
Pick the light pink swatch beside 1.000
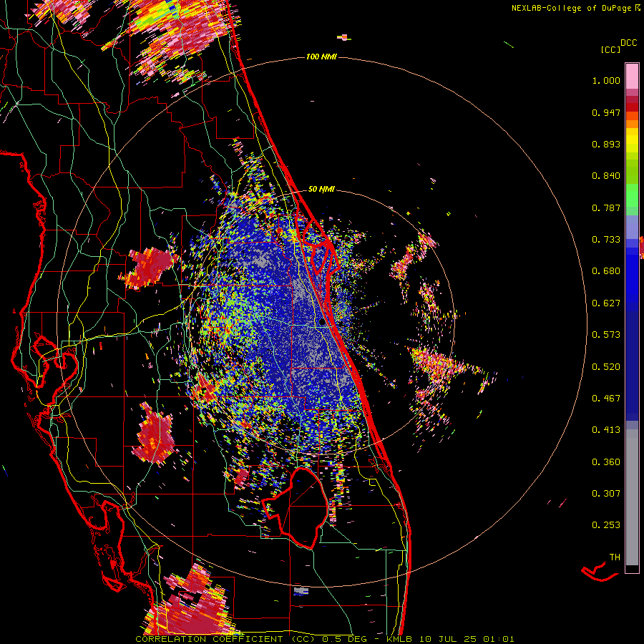tap(632, 77)
